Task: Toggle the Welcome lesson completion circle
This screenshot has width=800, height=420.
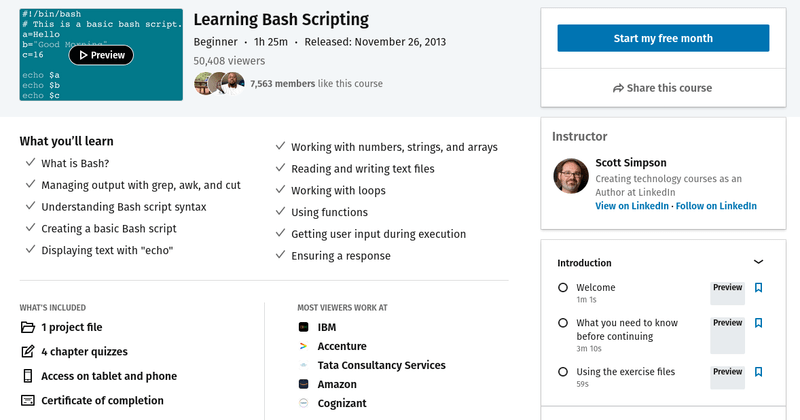Action: [563, 288]
